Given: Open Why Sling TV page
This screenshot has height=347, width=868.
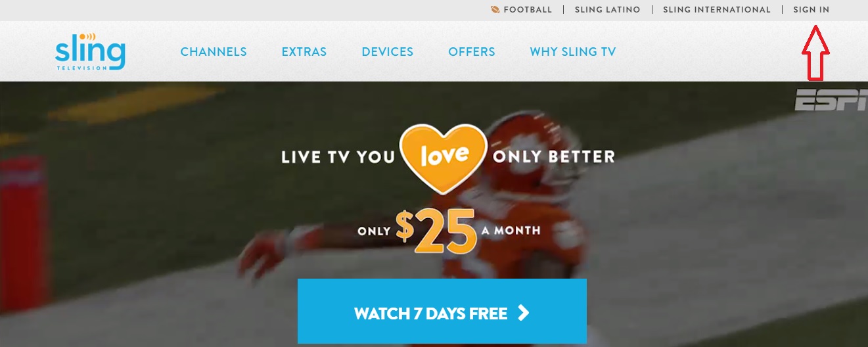Looking at the screenshot, I should pyautogui.click(x=573, y=52).
